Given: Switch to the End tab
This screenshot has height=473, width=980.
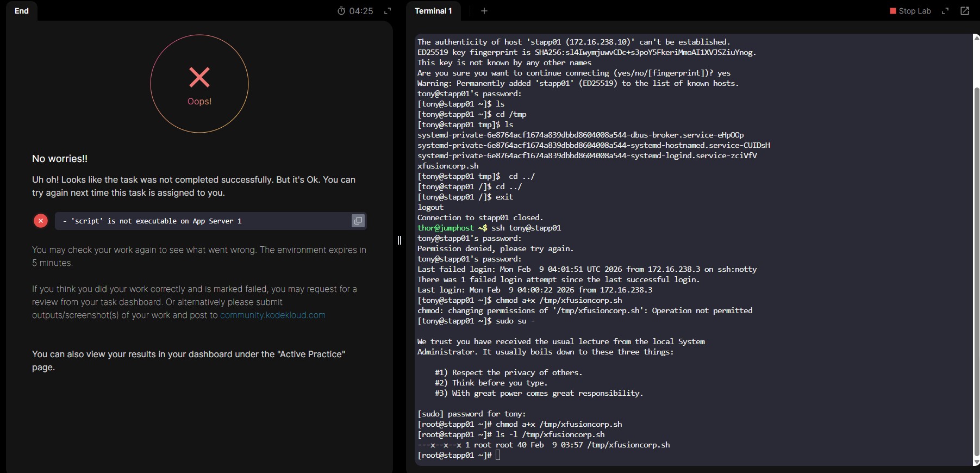Looking at the screenshot, I should point(22,11).
